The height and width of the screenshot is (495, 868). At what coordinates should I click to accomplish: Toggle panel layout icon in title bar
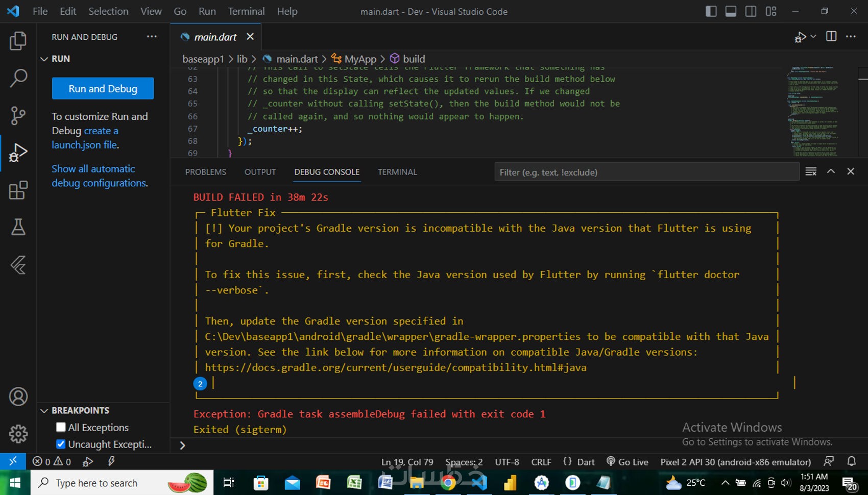click(x=731, y=11)
